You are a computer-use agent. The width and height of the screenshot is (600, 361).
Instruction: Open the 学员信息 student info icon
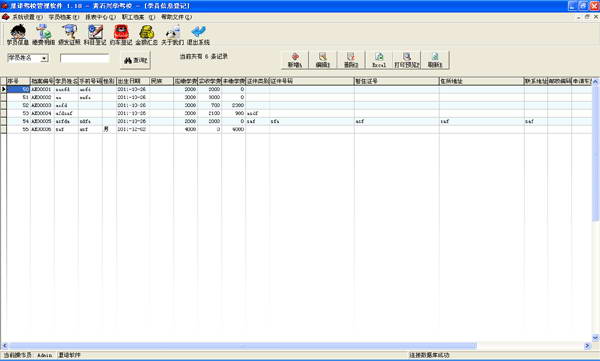[18, 35]
